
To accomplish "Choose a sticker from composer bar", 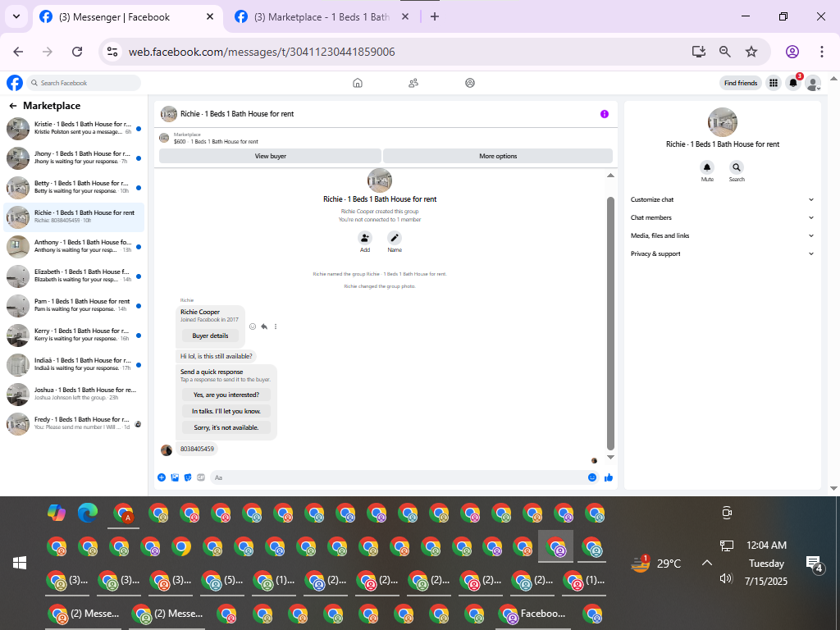I will (188, 477).
